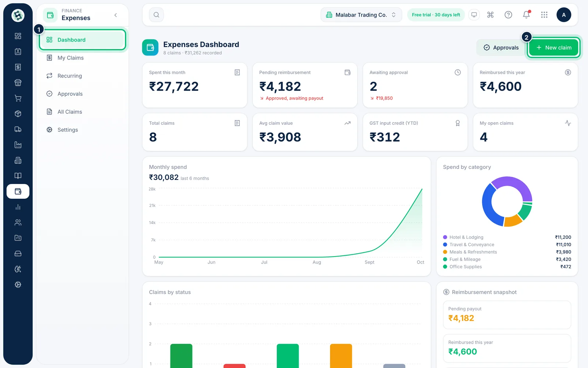Open the bar chart icon in left rail

point(18,207)
